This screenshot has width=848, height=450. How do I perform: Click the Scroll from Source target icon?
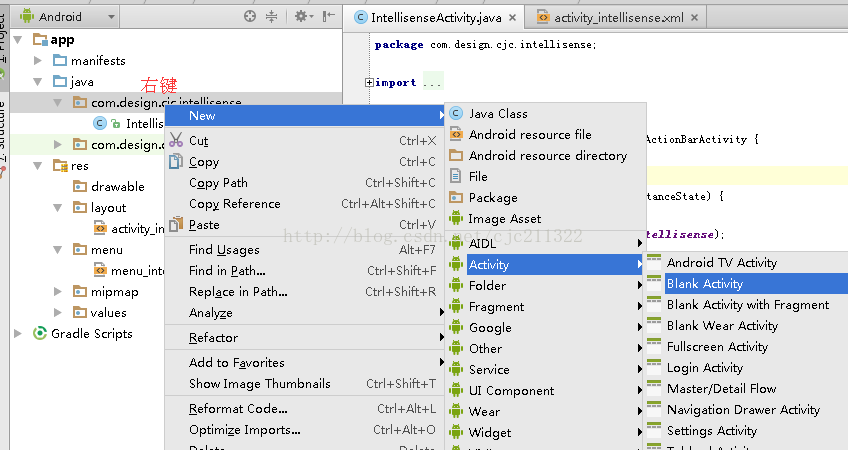pyautogui.click(x=250, y=17)
